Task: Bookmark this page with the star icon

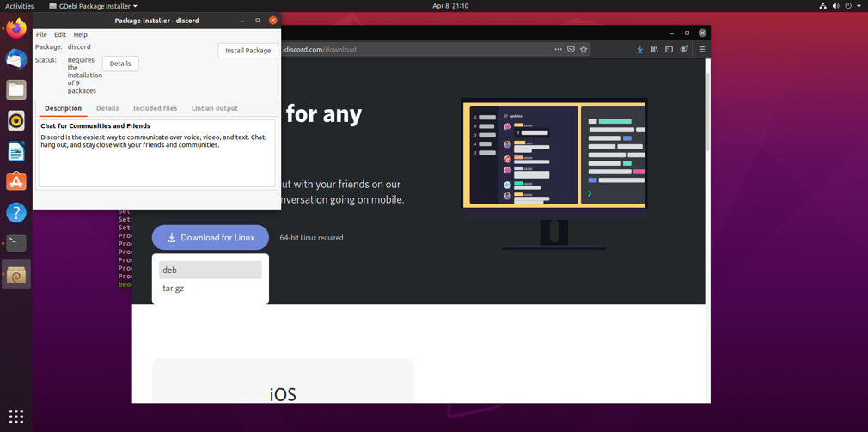Action: pos(584,50)
